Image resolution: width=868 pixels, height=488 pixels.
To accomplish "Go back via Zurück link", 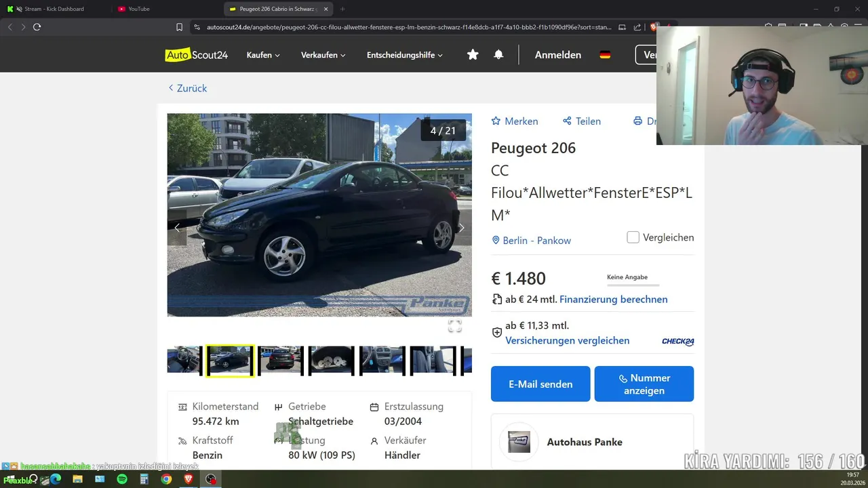I will pos(188,88).
